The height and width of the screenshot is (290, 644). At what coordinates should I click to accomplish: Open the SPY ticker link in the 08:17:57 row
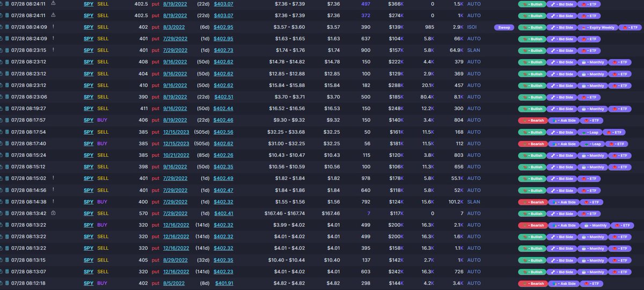pyautogui.click(x=88, y=120)
